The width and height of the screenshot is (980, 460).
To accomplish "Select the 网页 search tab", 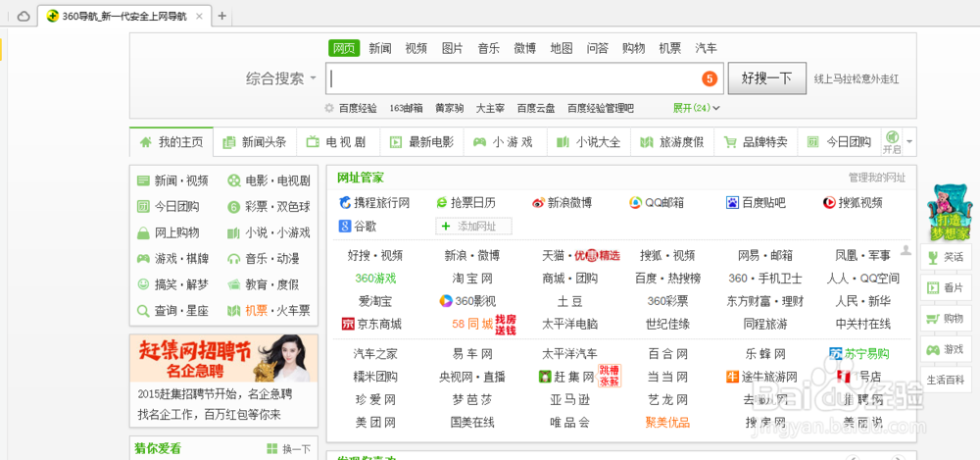I will pyautogui.click(x=344, y=48).
